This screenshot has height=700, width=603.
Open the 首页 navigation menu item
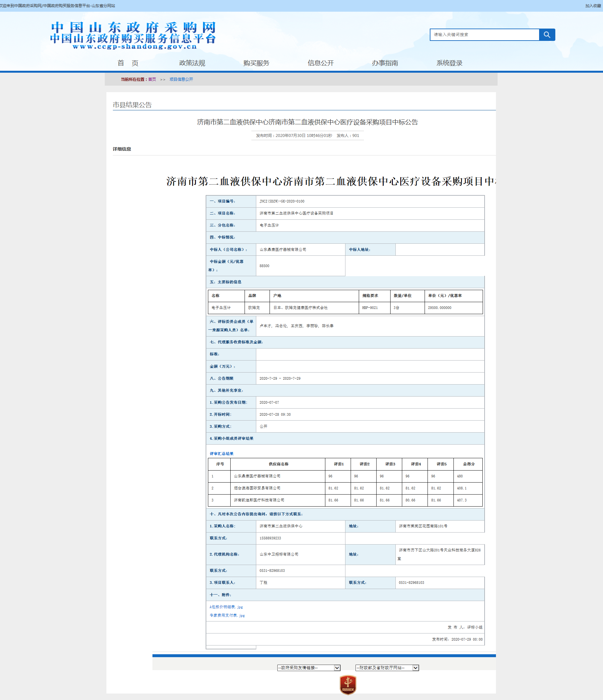(x=127, y=63)
